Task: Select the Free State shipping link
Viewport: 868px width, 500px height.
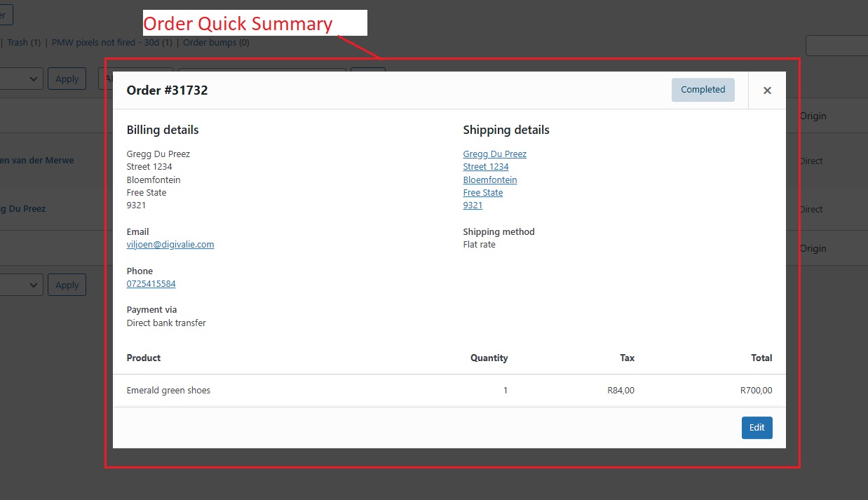Action: (x=483, y=193)
